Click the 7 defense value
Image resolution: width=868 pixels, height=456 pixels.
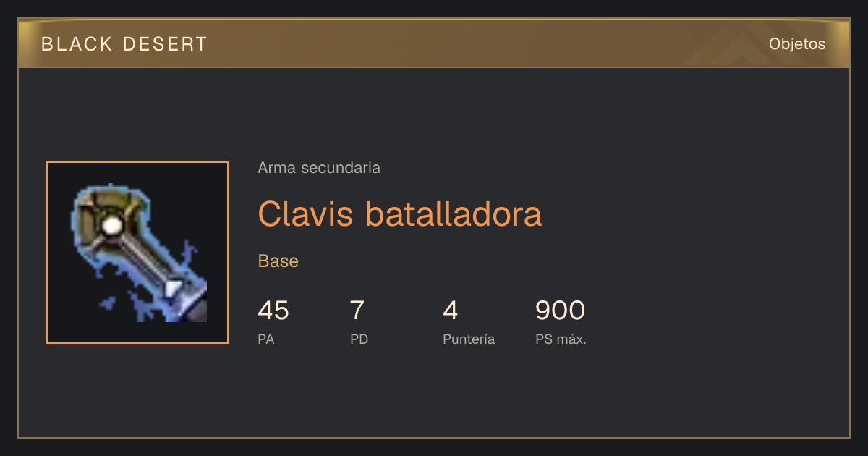[x=357, y=311]
